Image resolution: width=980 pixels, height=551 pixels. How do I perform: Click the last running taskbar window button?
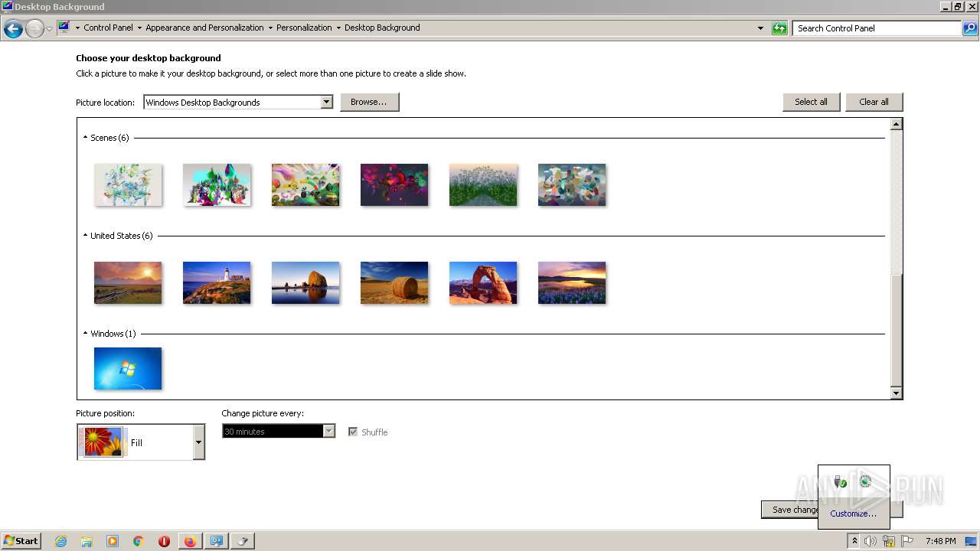point(243,541)
